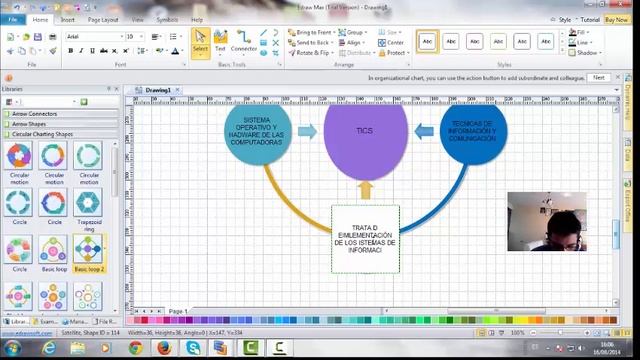Switch to the Page Layout tab
Image resolution: width=640 pixels, height=360 pixels.
coord(103,20)
